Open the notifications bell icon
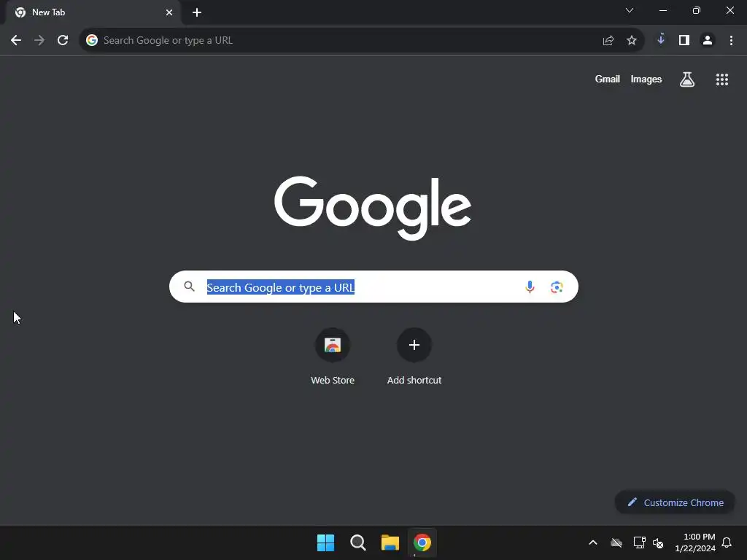This screenshot has height=560, width=747. (727, 542)
